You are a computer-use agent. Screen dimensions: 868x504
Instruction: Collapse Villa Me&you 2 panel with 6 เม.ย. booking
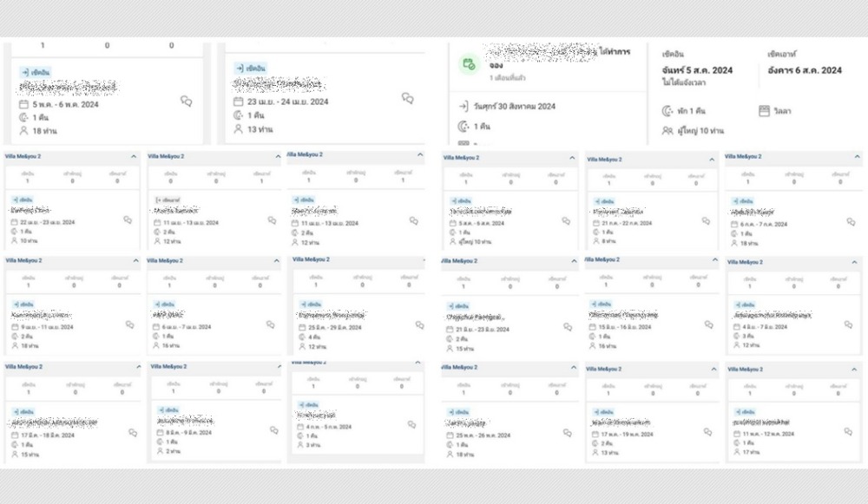coord(276,260)
